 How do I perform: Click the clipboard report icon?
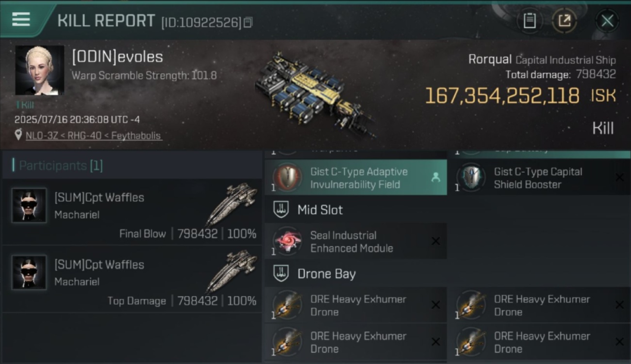[x=530, y=20]
